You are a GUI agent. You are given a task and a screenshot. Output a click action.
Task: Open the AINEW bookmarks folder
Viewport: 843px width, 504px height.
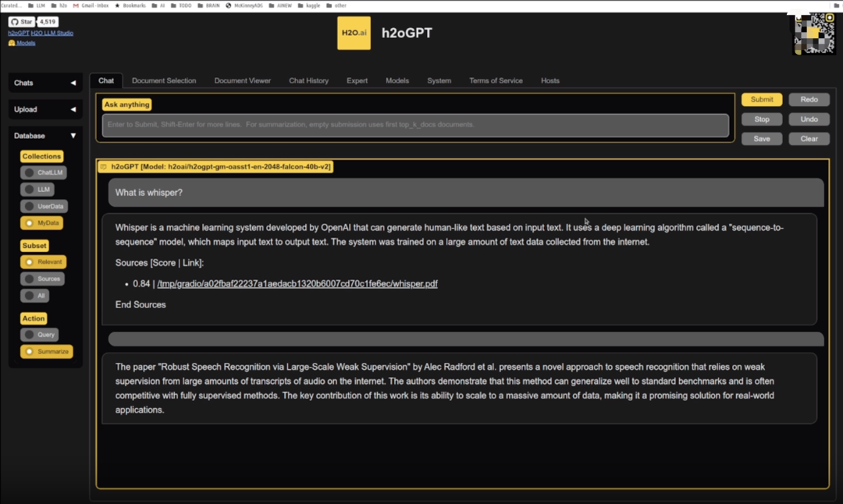(x=281, y=5)
